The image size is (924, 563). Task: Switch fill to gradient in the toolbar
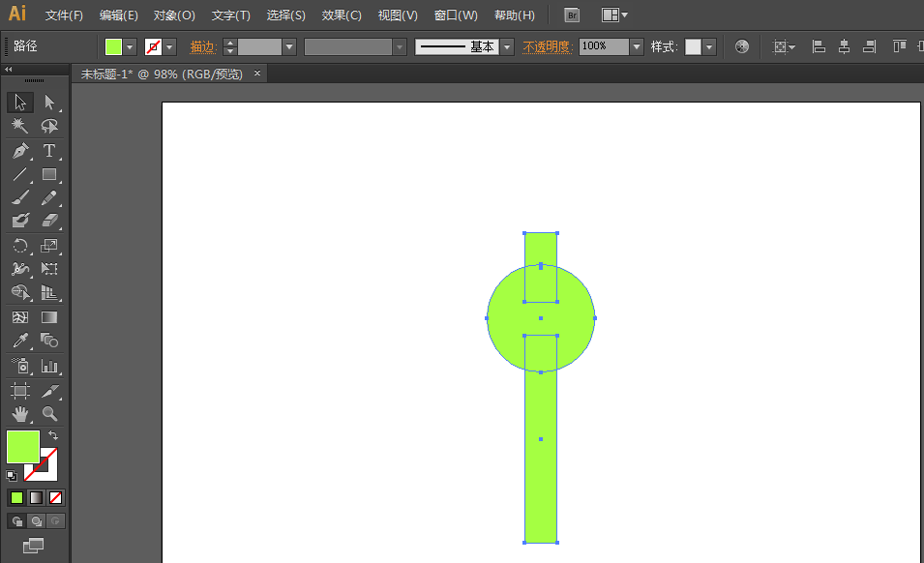[36, 496]
